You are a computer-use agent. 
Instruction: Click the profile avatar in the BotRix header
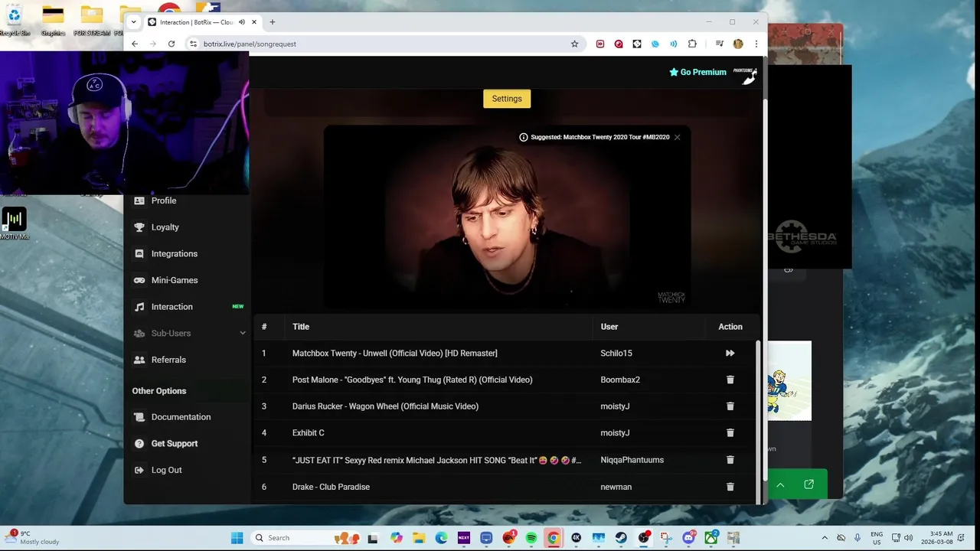click(x=746, y=75)
